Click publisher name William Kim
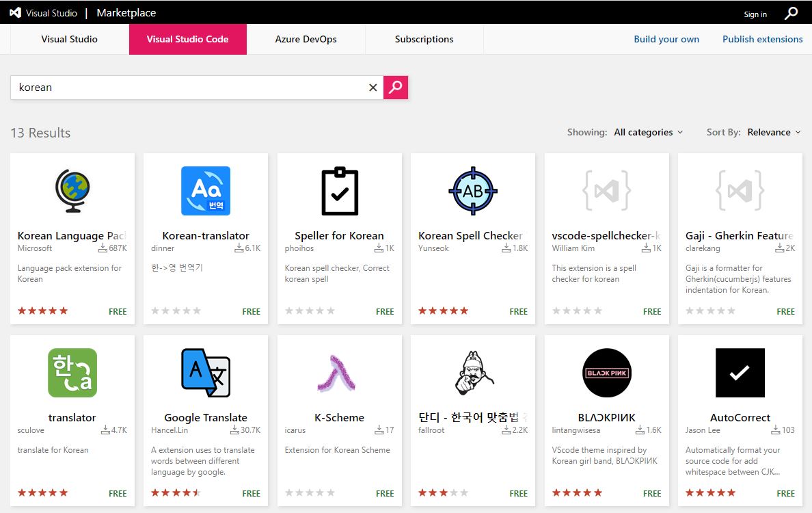Screen dimensions: 812x513 click(573, 248)
